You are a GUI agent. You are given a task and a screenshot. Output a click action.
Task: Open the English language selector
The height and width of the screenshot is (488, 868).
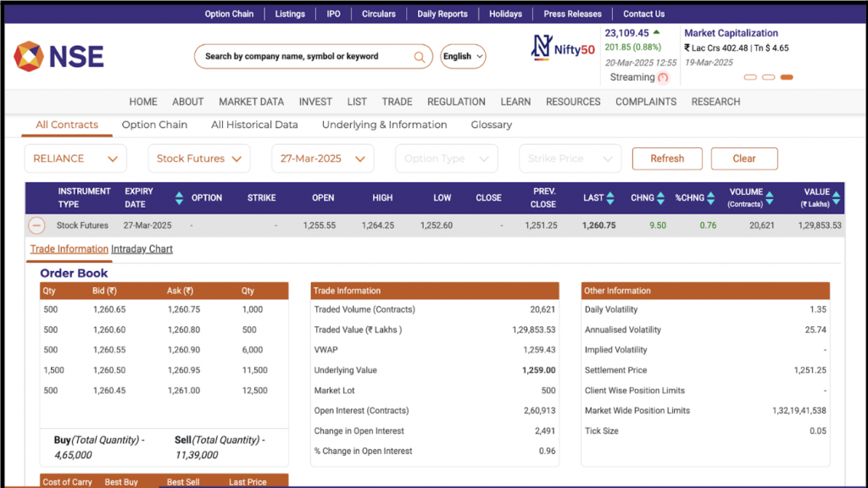(x=462, y=56)
